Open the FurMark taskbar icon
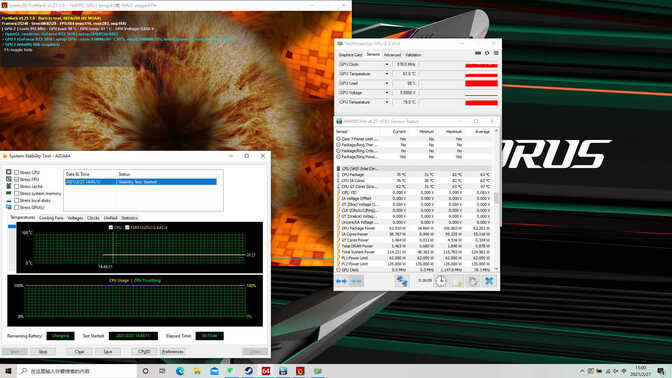The height and width of the screenshot is (378, 672). click(300, 371)
